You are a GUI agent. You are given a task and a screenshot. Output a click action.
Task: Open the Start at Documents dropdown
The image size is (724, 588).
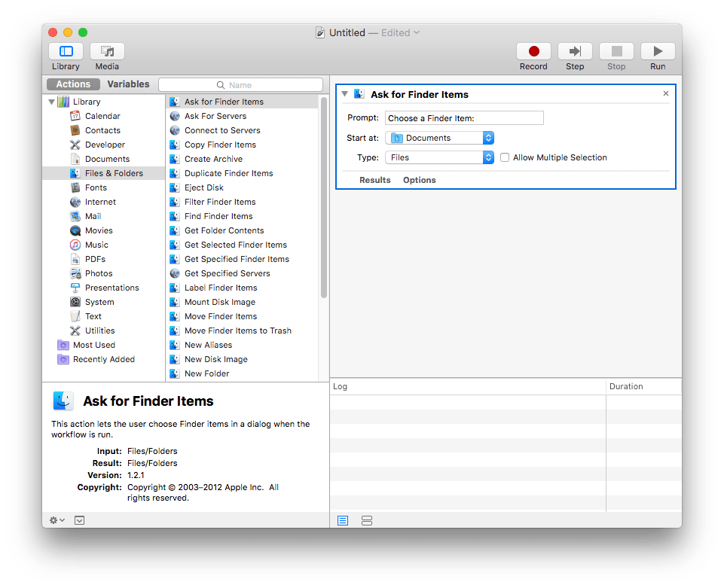[x=439, y=138]
